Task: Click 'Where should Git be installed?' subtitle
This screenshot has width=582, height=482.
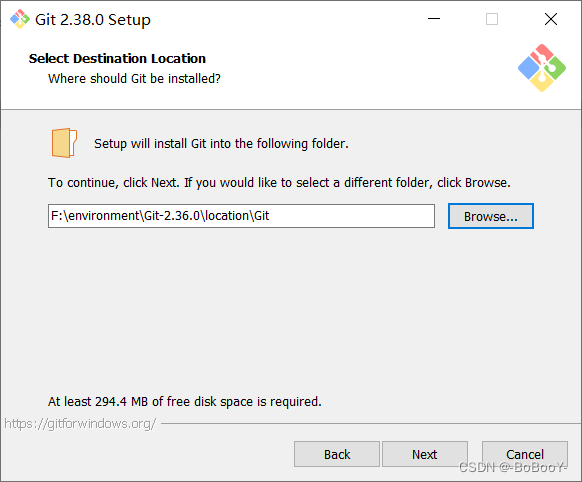Action: [x=134, y=79]
